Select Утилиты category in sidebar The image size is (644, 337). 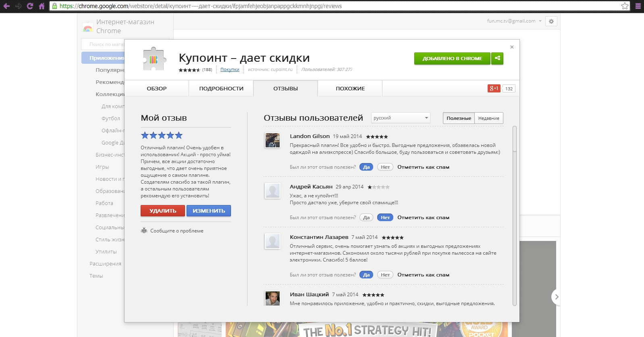click(106, 251)
